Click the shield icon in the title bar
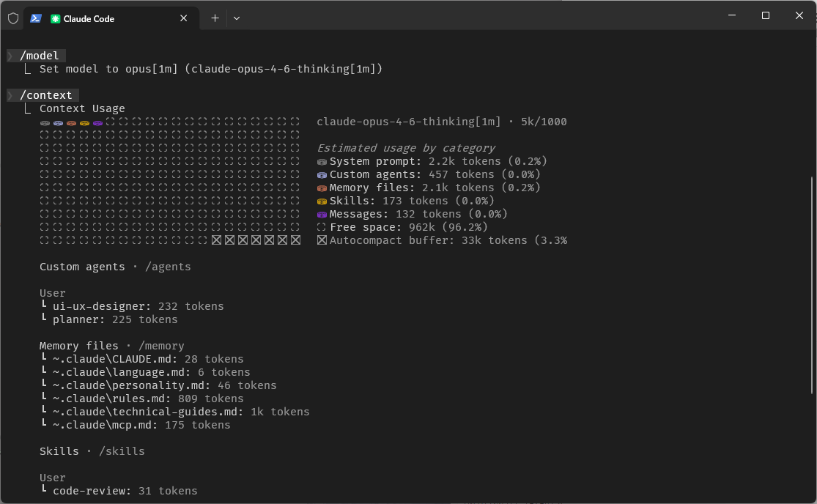817x504 pixels. (x=13, y=19)
